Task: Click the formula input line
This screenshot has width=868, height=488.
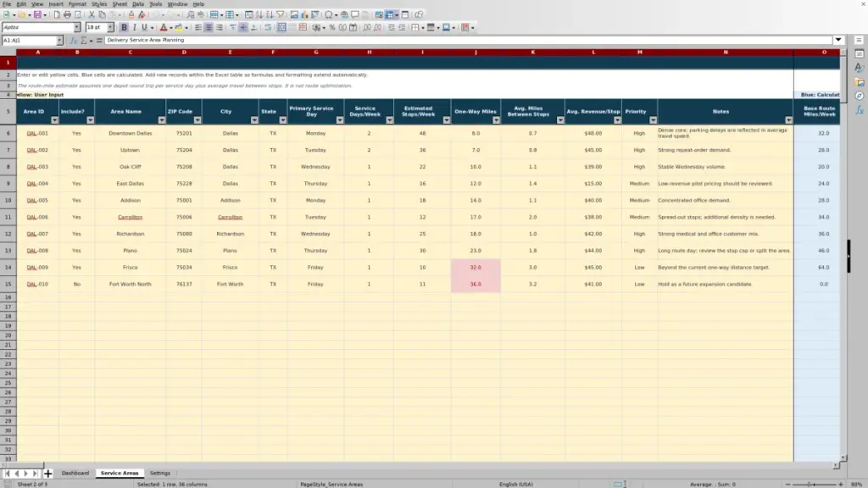Action: click(468, 41)
